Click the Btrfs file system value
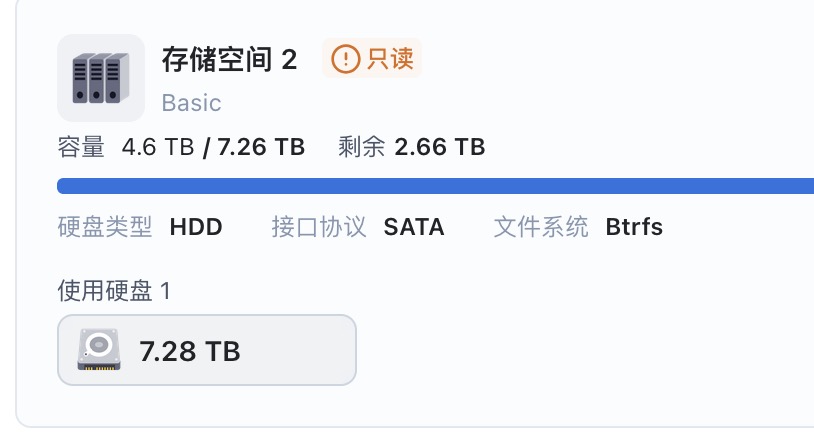814x446 pixels. [x=634, y=227]
